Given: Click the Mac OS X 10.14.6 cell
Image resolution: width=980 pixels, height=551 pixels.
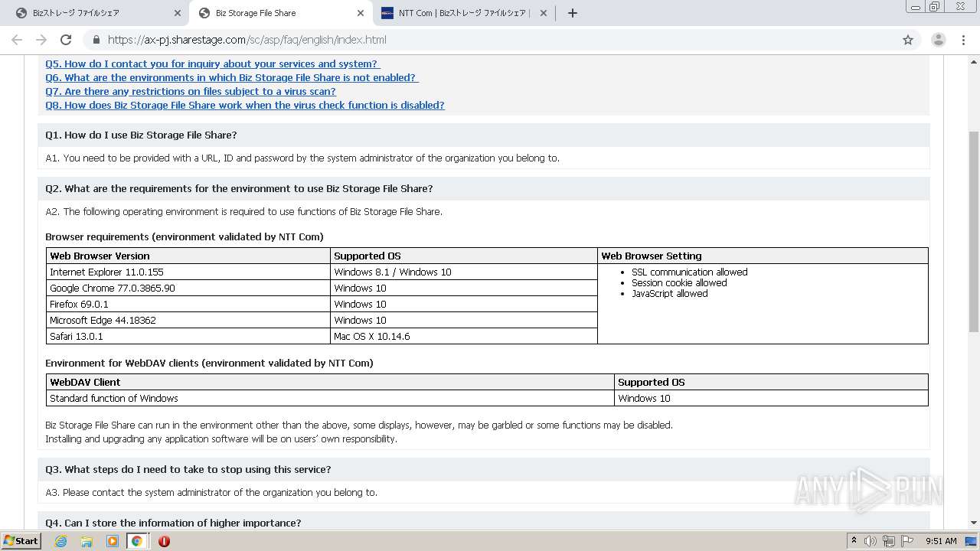Looking at the screenshot, I should [464, 336].
